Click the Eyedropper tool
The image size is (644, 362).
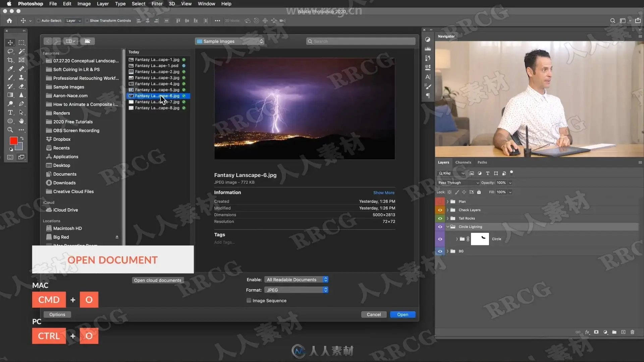pyautogui.click(x=10, y=69)
